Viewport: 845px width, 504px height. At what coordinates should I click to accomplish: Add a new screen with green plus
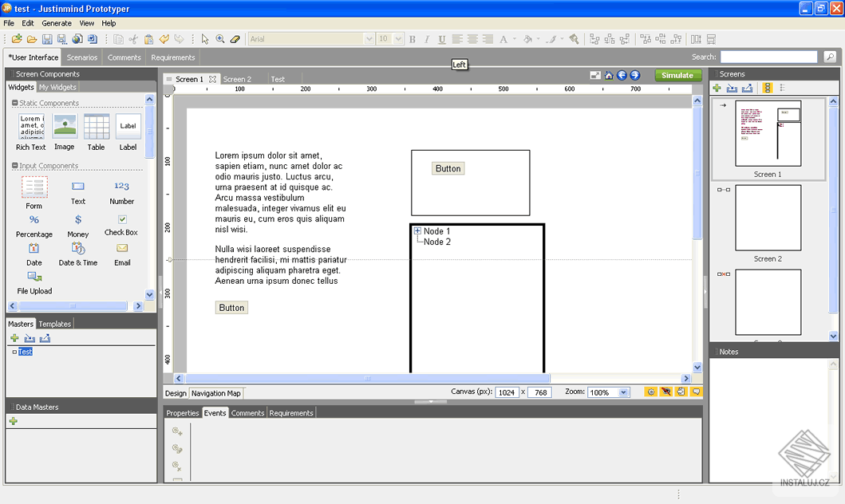(x=717, y=88)
